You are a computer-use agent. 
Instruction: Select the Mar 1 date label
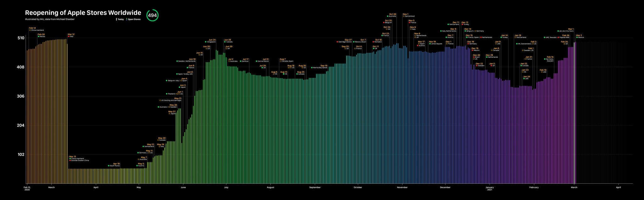coord(571,29)
